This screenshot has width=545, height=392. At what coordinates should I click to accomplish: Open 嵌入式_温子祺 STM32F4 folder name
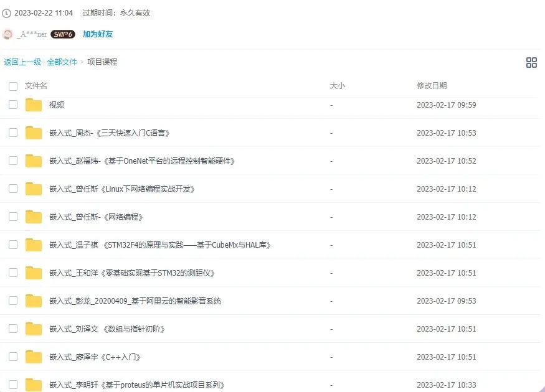[x=160, y=245]
